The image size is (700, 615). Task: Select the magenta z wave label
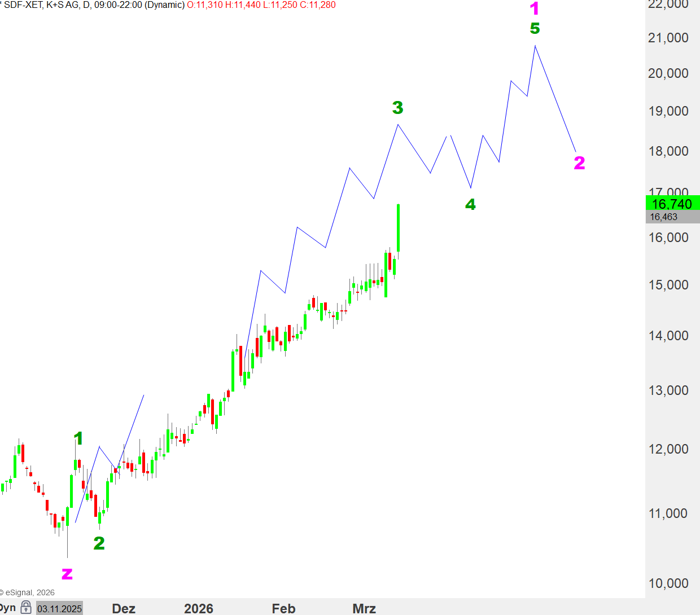[67, 574]
